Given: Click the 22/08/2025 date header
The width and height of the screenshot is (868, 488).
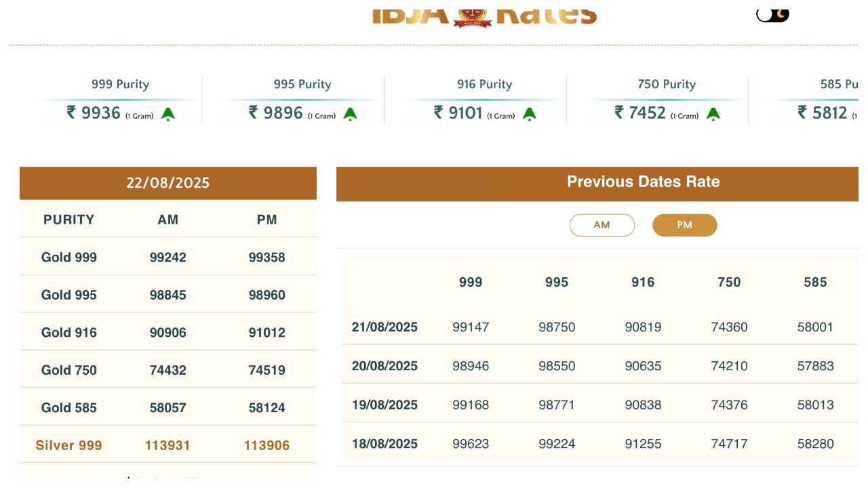Looking at the screenshot, I should coord(168,183).
